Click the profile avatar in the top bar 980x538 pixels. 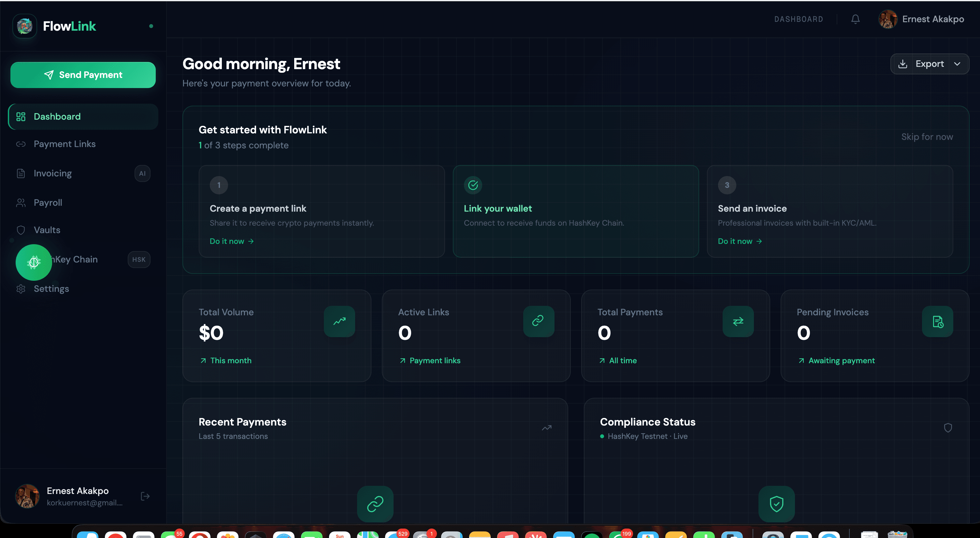click(887, 19)
